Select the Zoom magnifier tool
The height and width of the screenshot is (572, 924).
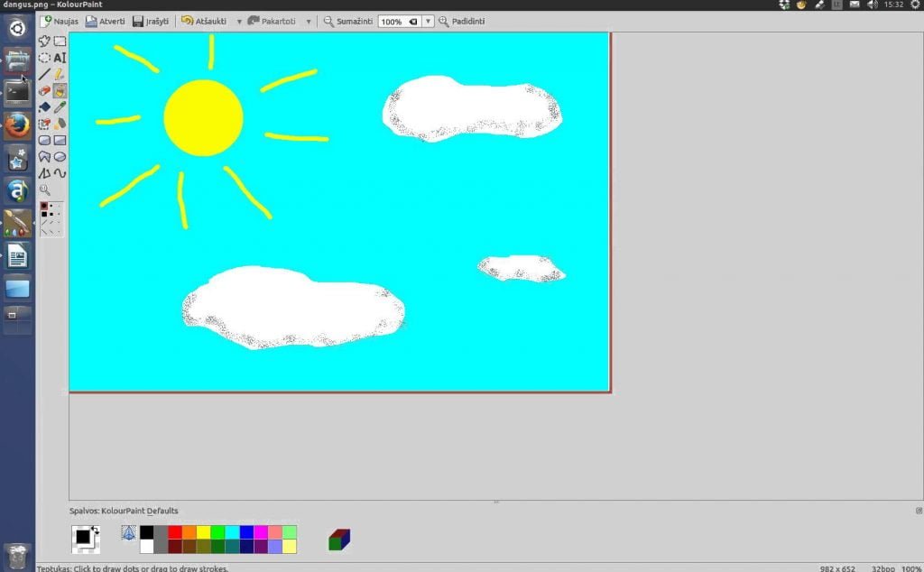pos(44,189)
